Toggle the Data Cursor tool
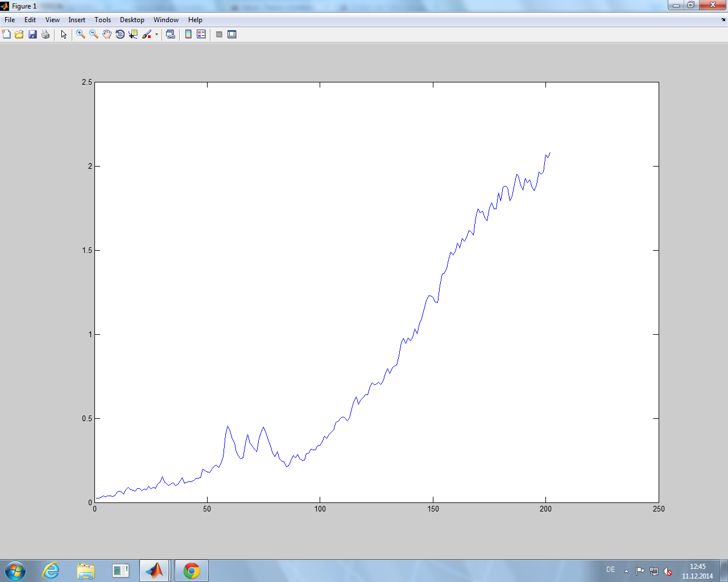The height and width of the screenshot is (582, 728). point(133,35)
